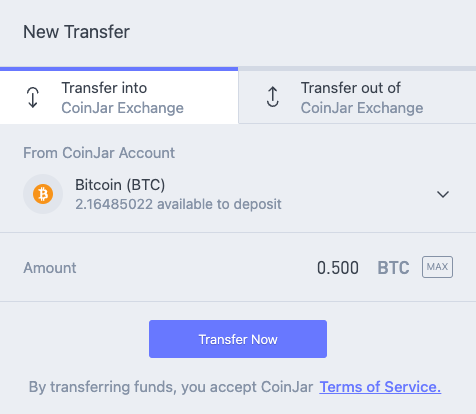Open the Bitcoin (BTC) account selector
This screenshot has width=476, height=414.
(238, 194)
